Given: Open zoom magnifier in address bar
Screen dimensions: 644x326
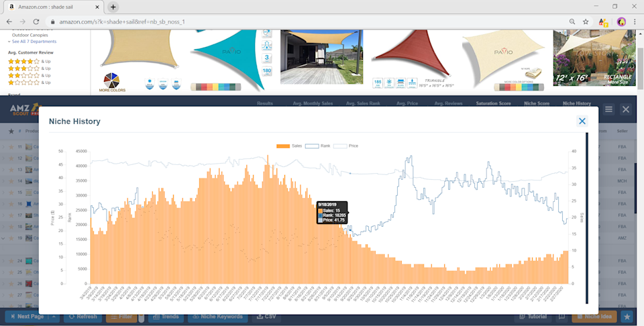Looking at the screenshot, I should coord(572,21).
